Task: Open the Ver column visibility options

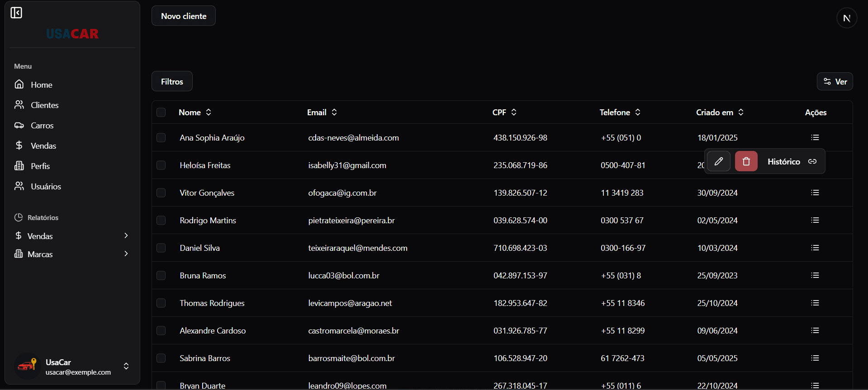Action: tap(835, 81)
